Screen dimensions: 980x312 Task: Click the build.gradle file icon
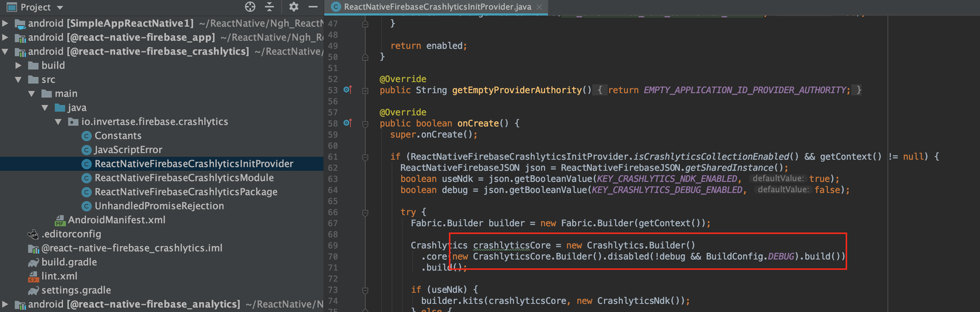(x=33, y=262)
